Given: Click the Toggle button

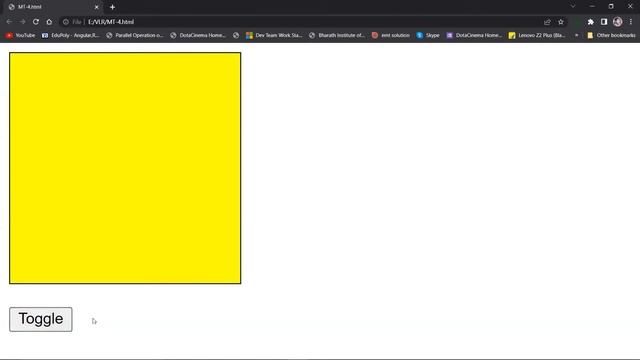Looking at the screenshot, I should [41, 319].
